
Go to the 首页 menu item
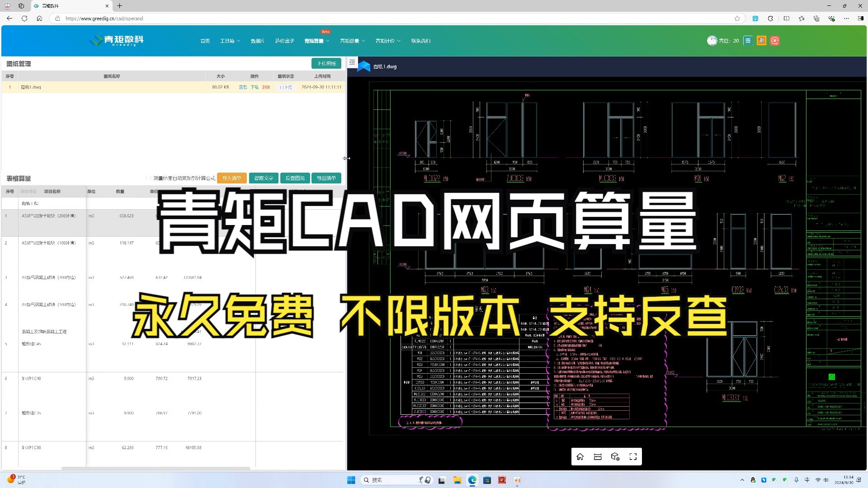click(205, 41)
